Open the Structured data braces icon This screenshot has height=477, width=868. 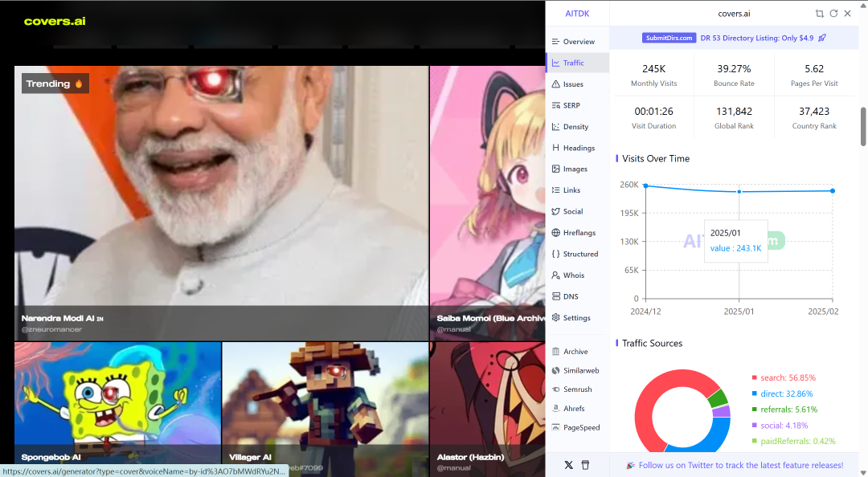click(x=556, y=254)
